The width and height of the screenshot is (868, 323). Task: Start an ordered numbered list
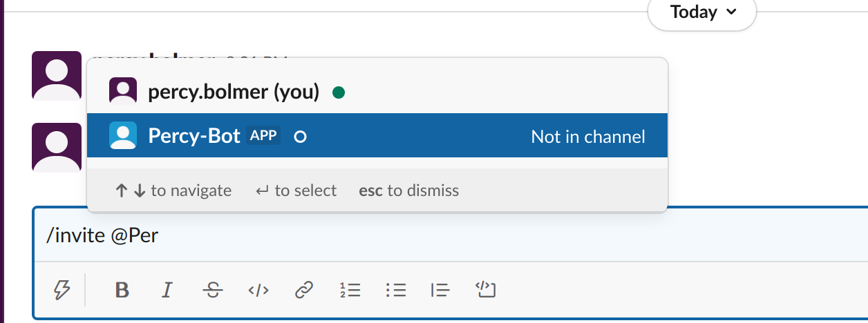[x=350, y=291]
